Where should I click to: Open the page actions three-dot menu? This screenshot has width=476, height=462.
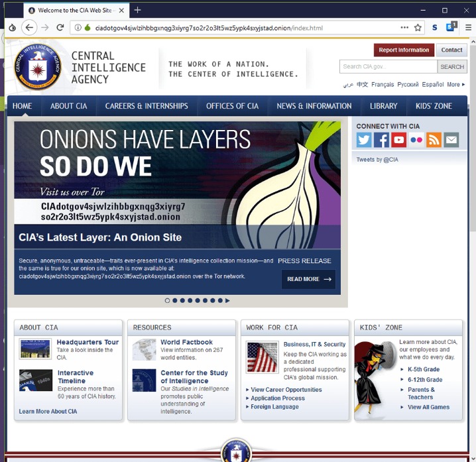[x=404, y=28]
